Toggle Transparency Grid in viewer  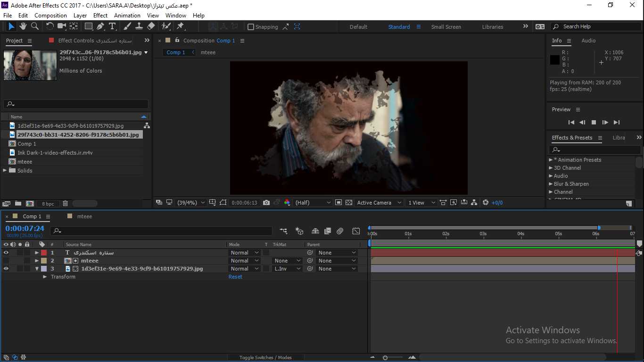pyautogui.click(x=349, y=203)
